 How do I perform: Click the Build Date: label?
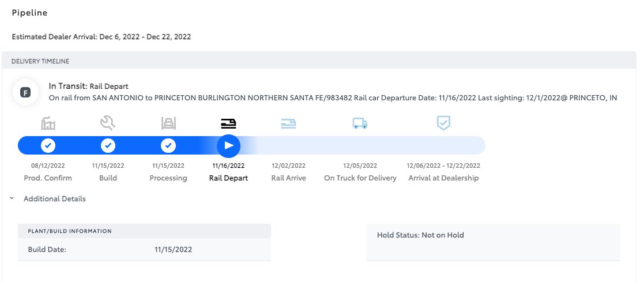tap(47, 250)
